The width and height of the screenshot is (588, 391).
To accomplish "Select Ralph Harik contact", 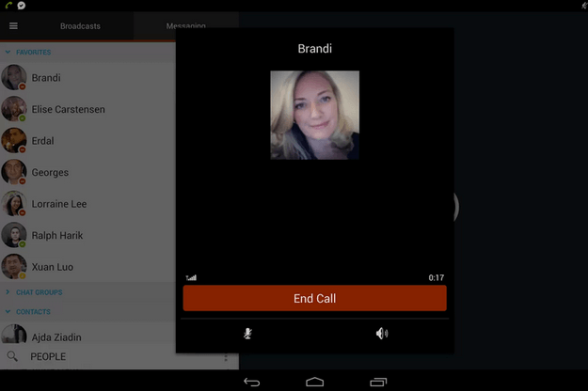I will 87,235.
